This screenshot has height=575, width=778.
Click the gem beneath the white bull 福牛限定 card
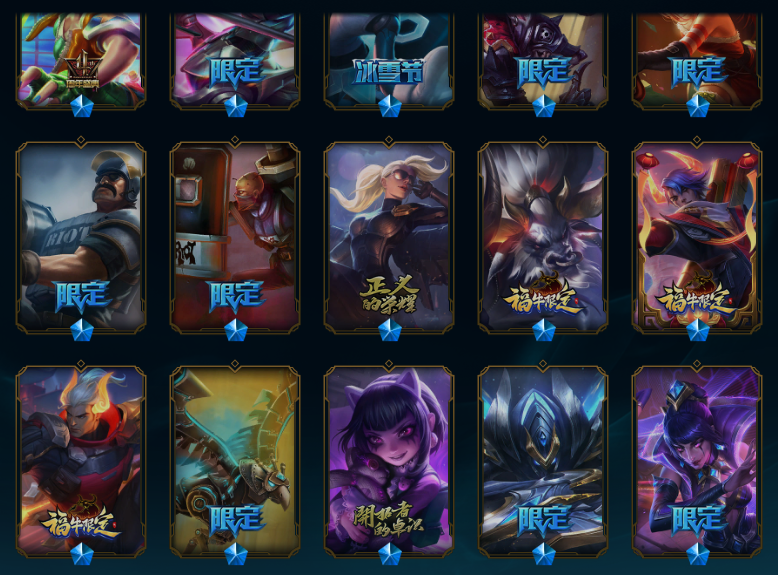pyautogui.click(x=543, y=330)
